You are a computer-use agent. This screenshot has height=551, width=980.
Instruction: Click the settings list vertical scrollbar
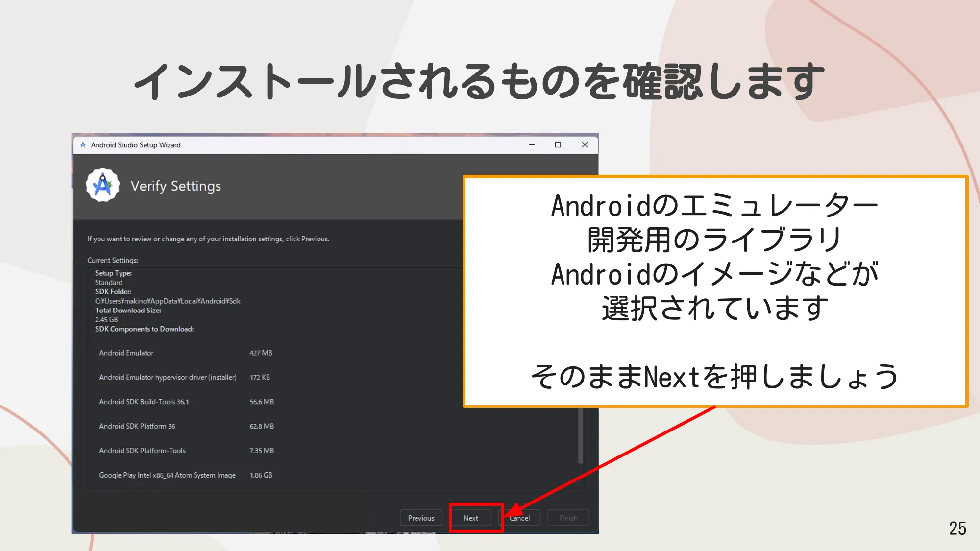coord(581,436)
